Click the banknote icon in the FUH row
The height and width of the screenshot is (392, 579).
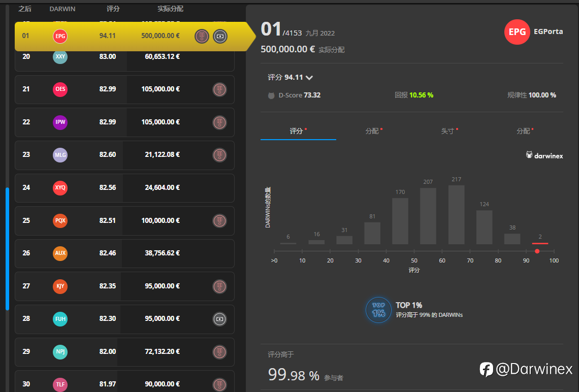coord(220,319)
